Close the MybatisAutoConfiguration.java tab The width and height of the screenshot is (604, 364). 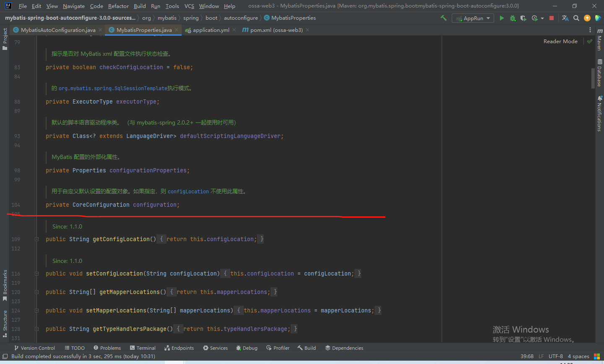100,30
